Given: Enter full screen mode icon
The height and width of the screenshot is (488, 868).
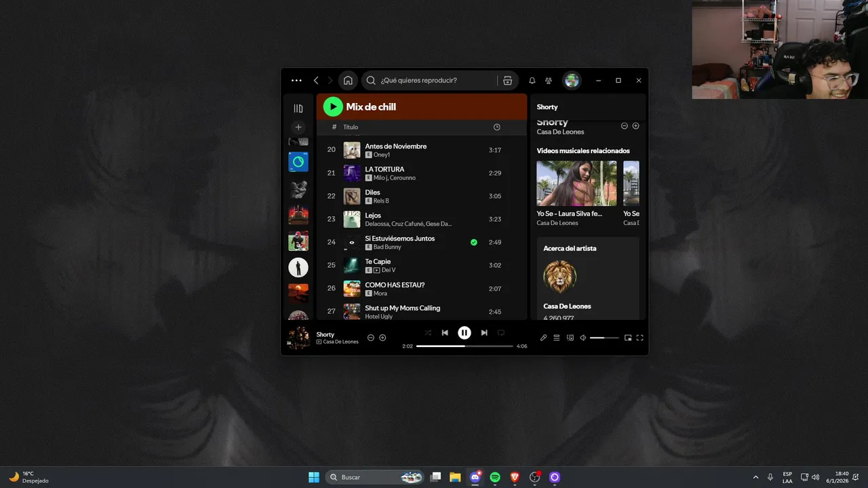Looking at the screenshot, I should point(640,338).
